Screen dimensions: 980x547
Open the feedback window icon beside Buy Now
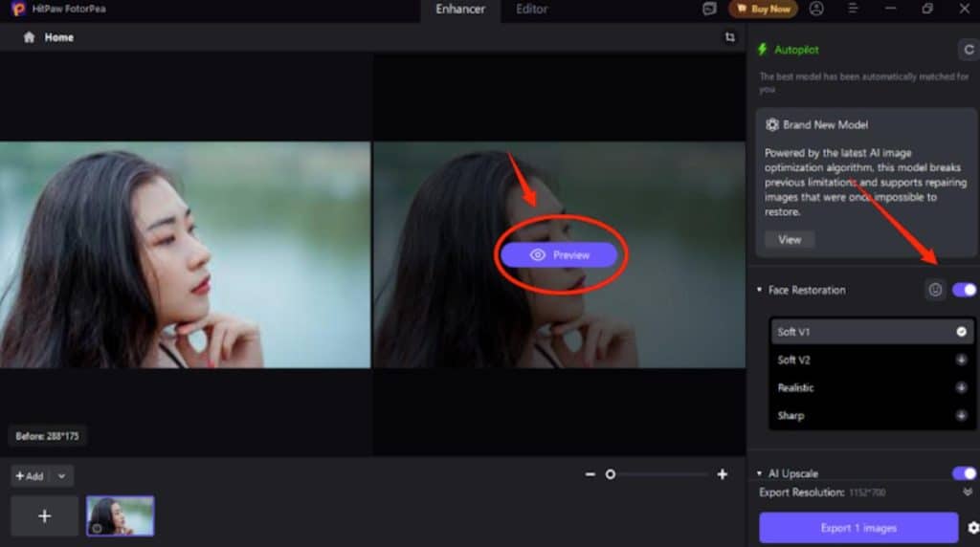coord(709,9)
